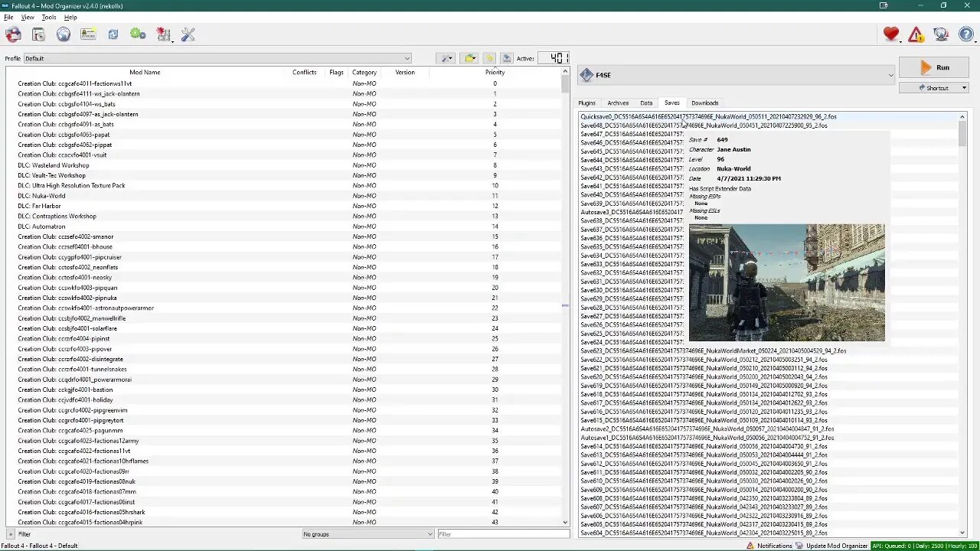Screen dimensions: 980x551
Task: Open the View menu
Action: [28, 17]
